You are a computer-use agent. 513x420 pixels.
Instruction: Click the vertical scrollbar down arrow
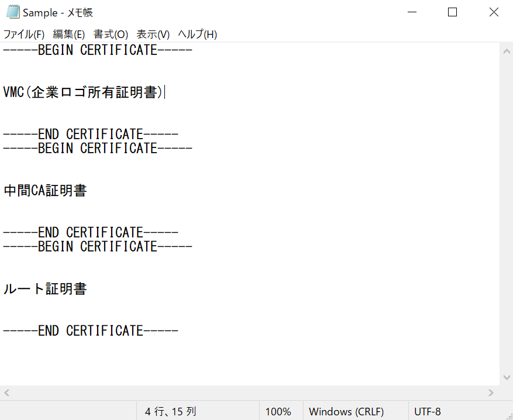pos(506,378)
